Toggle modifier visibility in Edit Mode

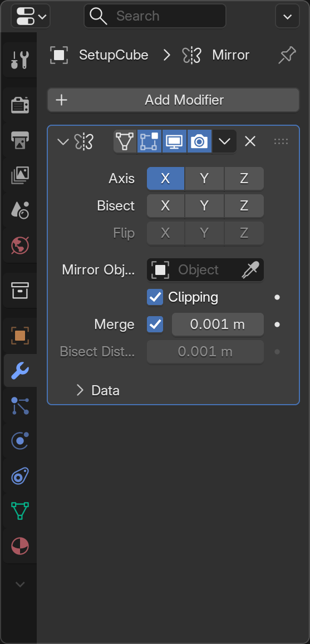click(150, 142)
